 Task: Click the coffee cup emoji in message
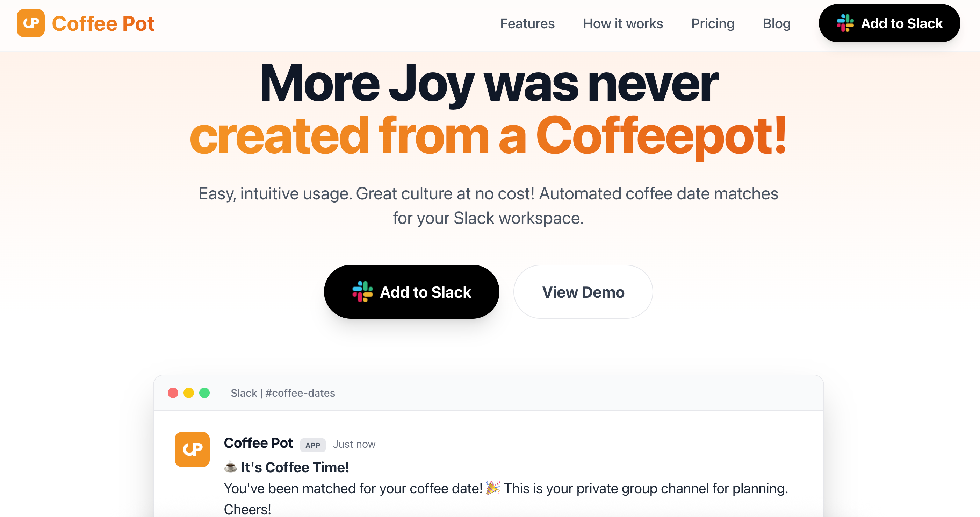tap(230, 467)
